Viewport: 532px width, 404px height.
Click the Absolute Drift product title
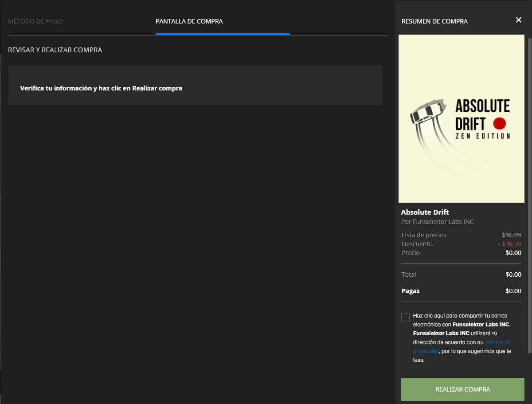pyautogui.click(x=425, y=212)
